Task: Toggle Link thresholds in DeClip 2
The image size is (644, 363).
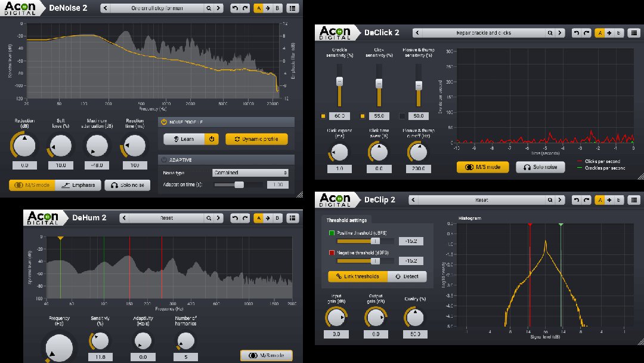Action: point(357,276)
